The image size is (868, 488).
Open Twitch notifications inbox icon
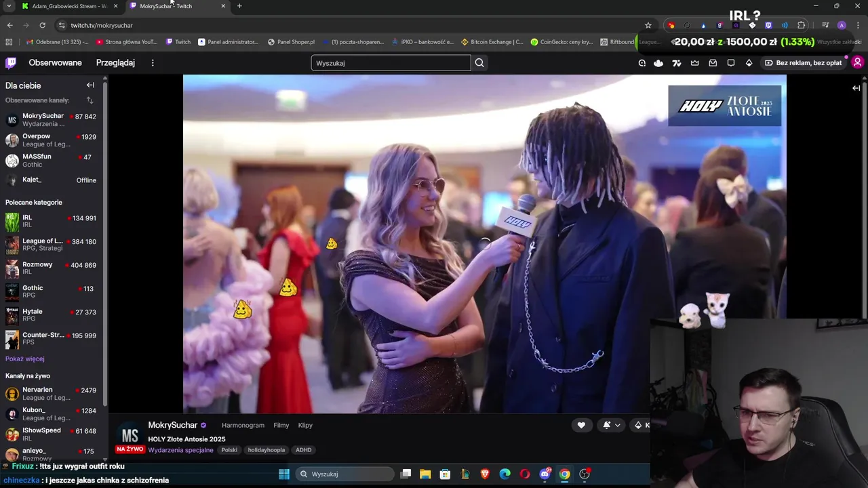(713, 63)
